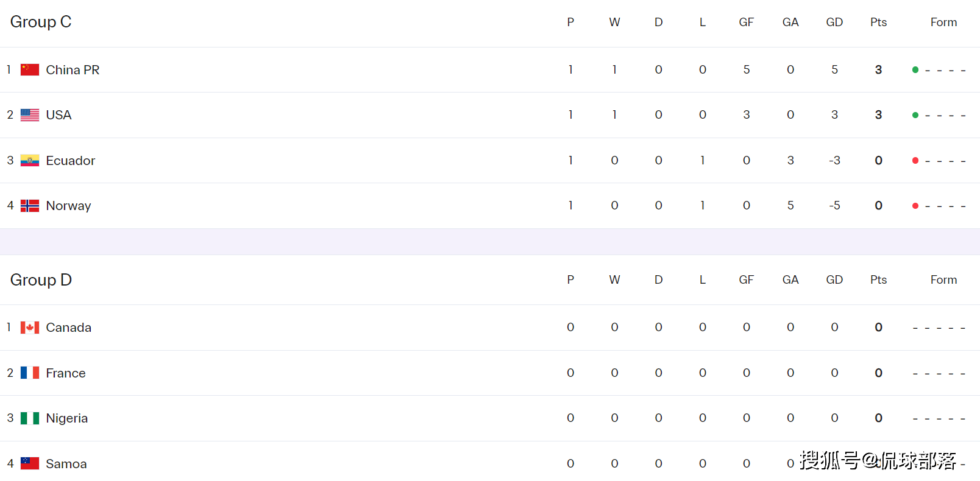Screen dimensions: 980x481
Task: Click the Ecuador flag icon
Action: pos(29,161)
